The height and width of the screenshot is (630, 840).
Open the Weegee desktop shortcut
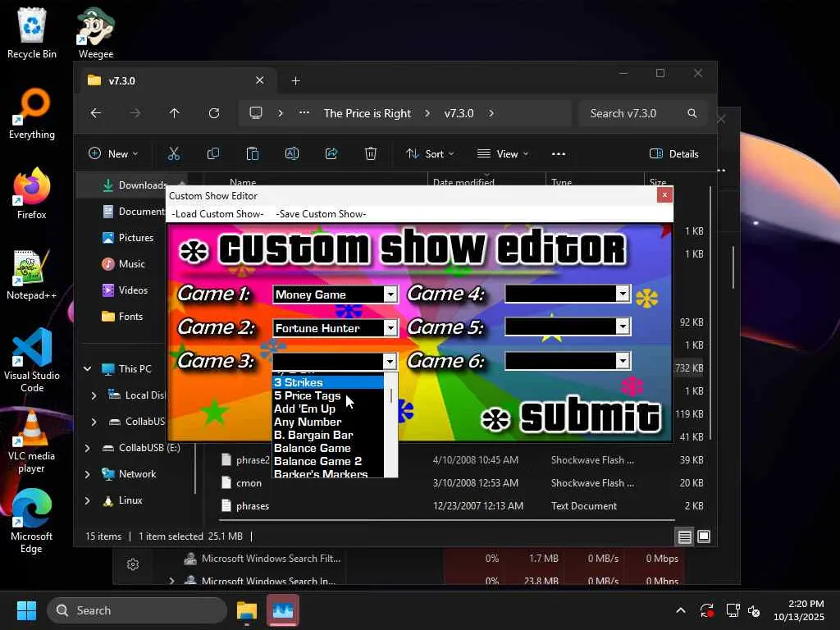click(x=95, y=32)
